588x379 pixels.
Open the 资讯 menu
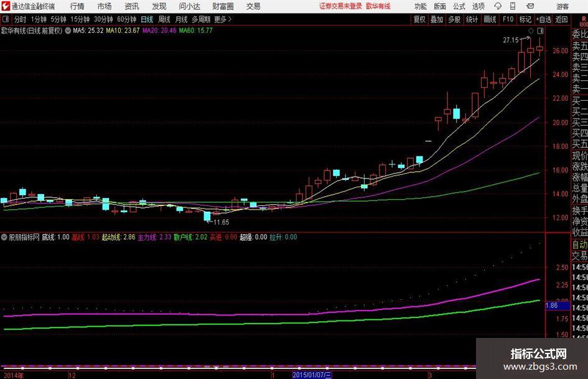click(x=132, y=6)
